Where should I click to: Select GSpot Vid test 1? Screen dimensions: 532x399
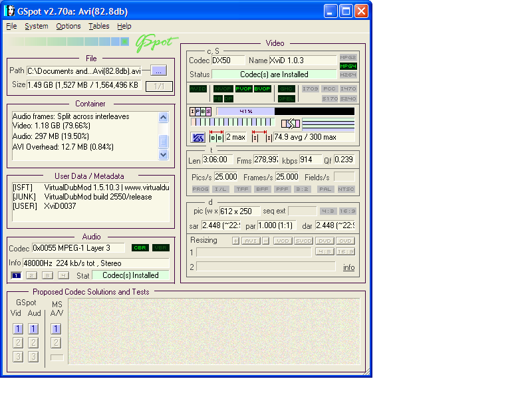click(x=18, y=329)
